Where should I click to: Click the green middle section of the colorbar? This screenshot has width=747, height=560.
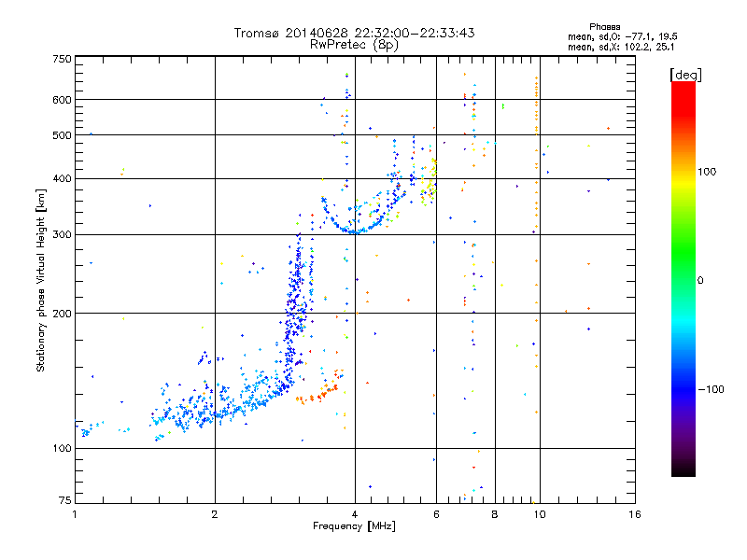684,258
